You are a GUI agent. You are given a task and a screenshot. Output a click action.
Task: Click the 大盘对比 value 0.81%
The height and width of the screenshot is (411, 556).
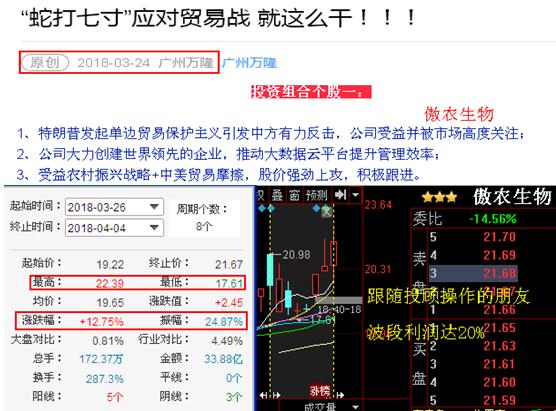(108, 341)
